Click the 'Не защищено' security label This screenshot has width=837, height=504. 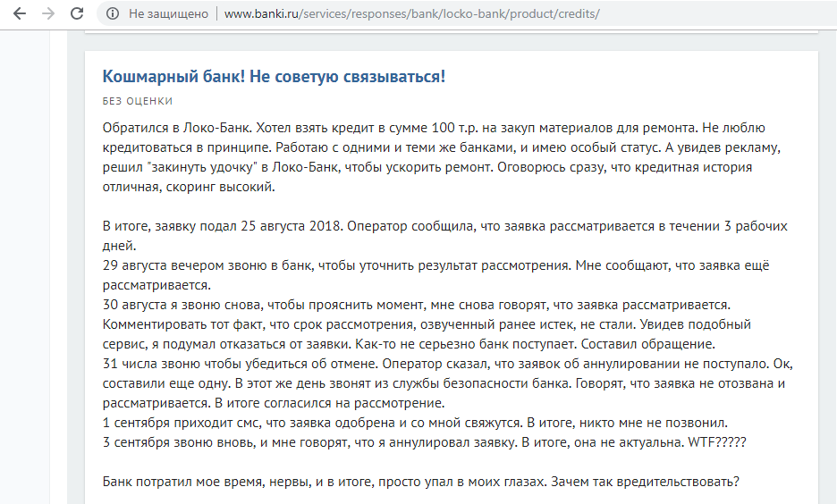[x=168, y=14]
